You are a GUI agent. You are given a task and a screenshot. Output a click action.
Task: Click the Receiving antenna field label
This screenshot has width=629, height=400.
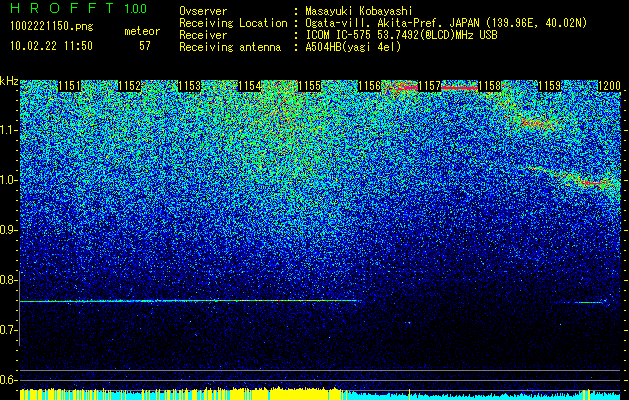click(230, 47)
